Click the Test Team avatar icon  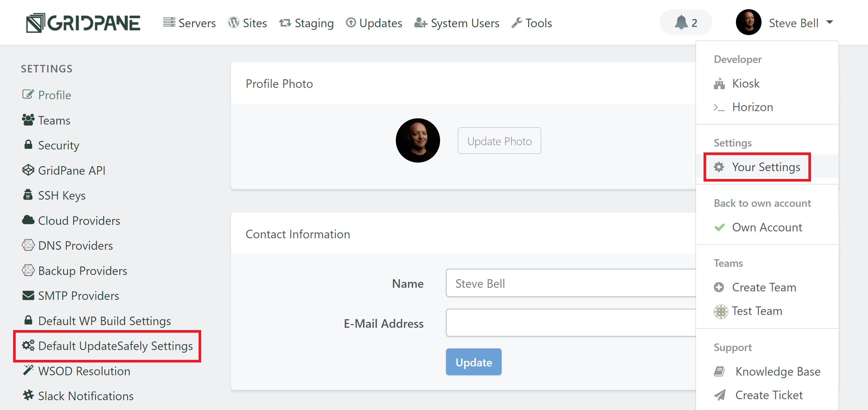point(721,312)
